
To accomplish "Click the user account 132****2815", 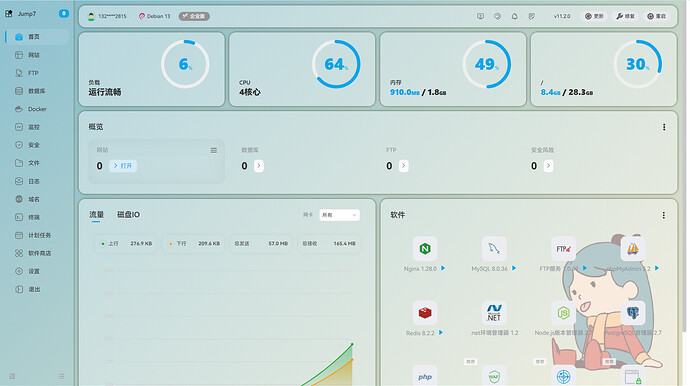I will tap(107, 16).
